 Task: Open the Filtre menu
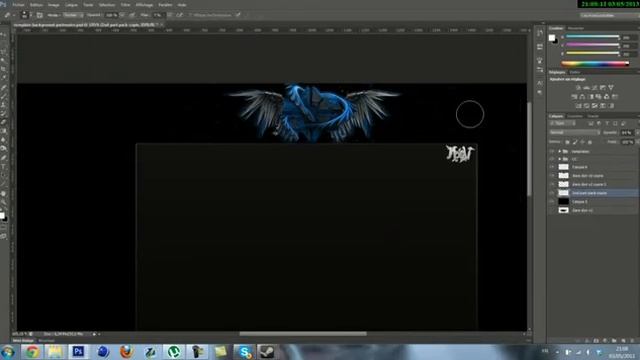[125, 5]
